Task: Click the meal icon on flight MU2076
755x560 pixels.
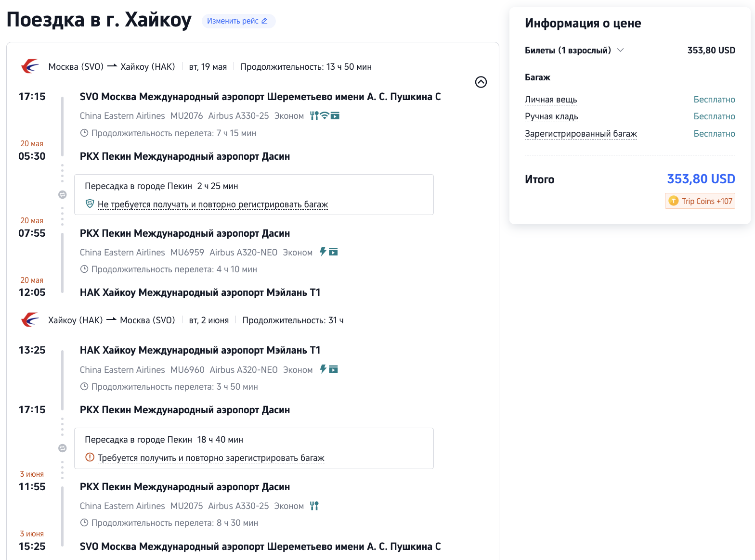Action: click(x=314, y=115)
